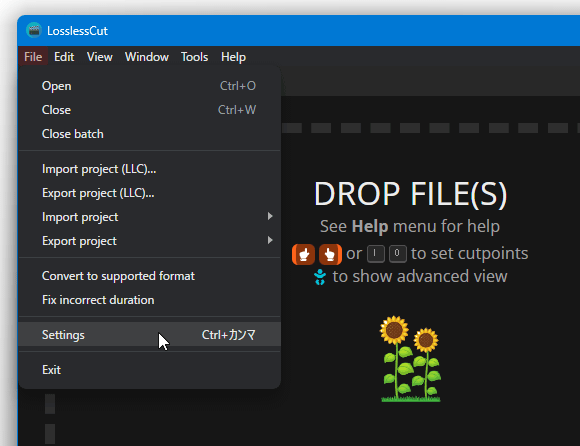Screen dimensions: 580x446
Task: Click the blue baby advanced view icon
Action: tap(320, 277)
